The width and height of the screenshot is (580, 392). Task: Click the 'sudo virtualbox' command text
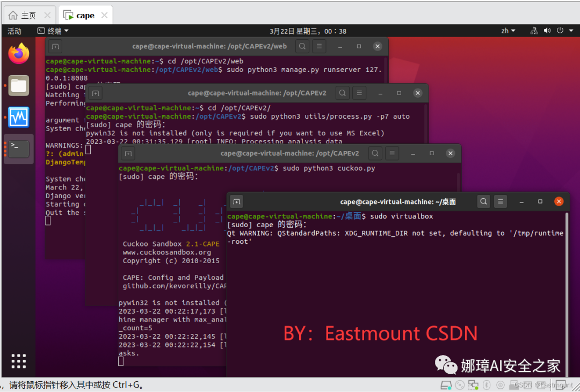point(401,216)
